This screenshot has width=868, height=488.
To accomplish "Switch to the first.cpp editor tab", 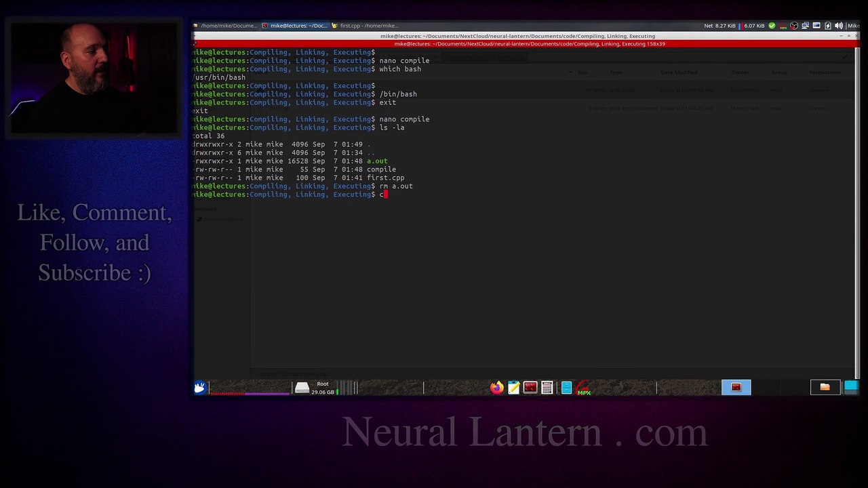I will click(364, 26).
